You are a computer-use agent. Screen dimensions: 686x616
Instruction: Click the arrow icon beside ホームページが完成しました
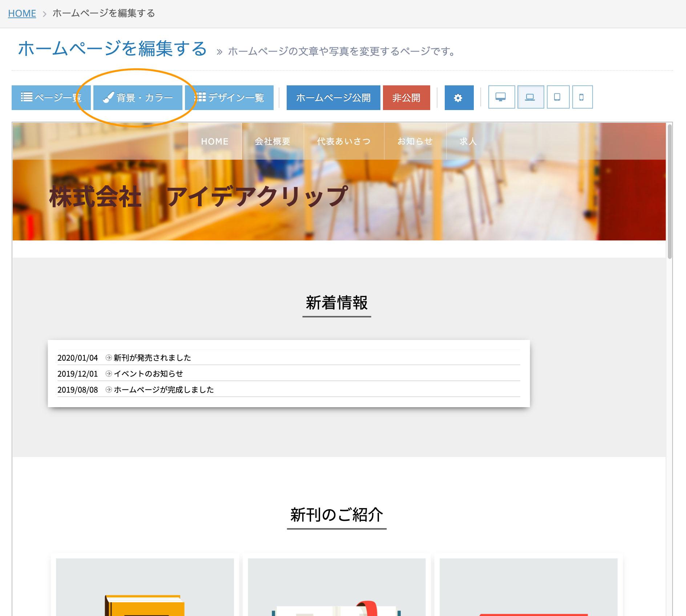pyautogui.click(x=108, y=390)
